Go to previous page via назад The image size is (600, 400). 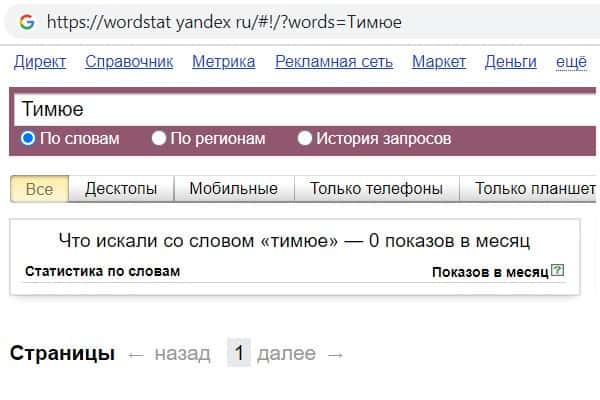(183, 353)
